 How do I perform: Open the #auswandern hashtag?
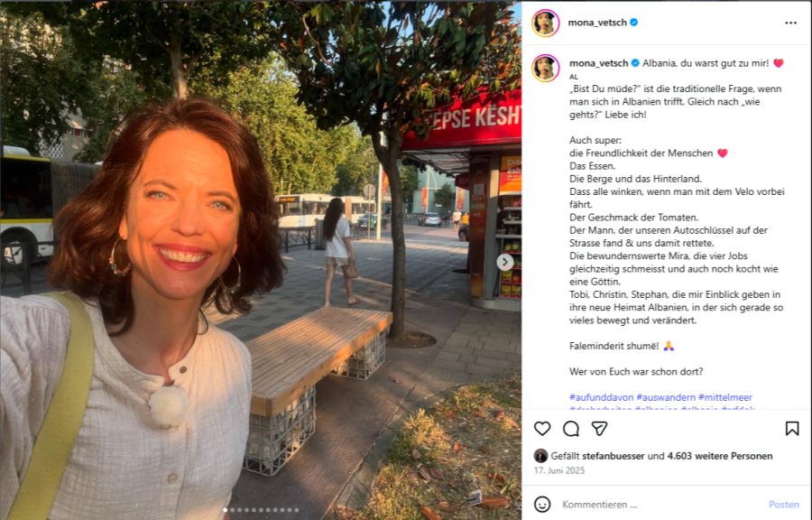666,397
